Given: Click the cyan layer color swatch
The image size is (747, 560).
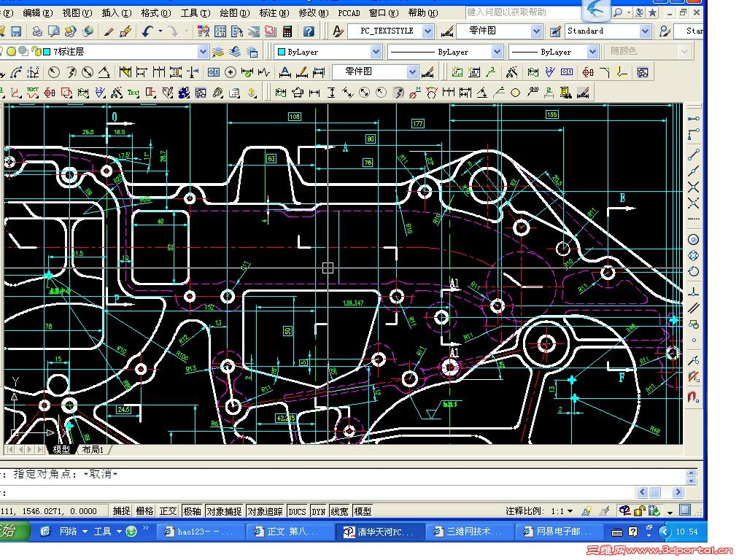Looking at the screenshot, I should click(47, 52).
